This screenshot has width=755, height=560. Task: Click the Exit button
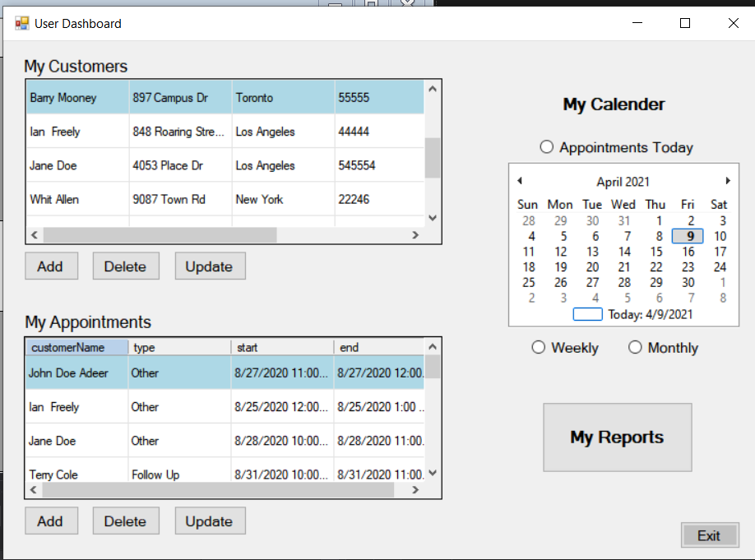point(710,535)
